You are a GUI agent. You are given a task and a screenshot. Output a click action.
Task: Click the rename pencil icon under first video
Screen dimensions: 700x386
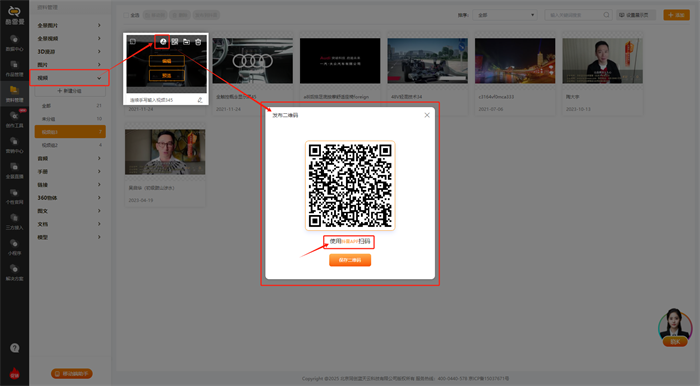[200, 100]
